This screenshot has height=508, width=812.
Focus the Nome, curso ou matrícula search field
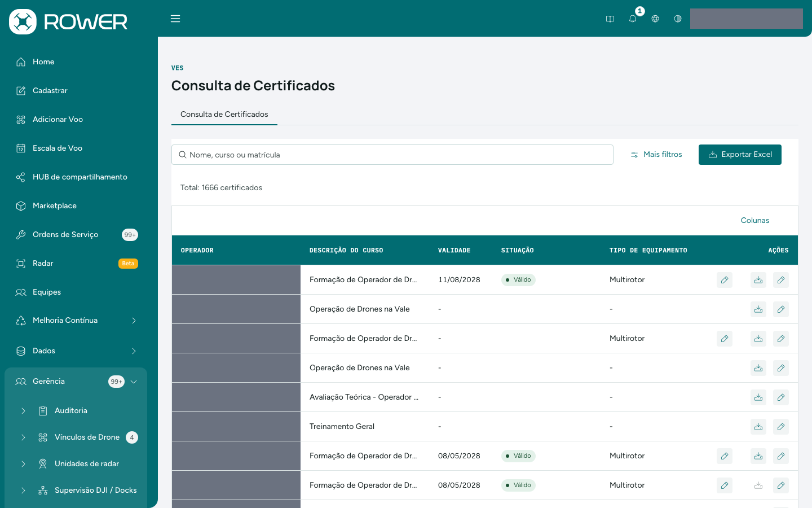click(x=392, y=155)
